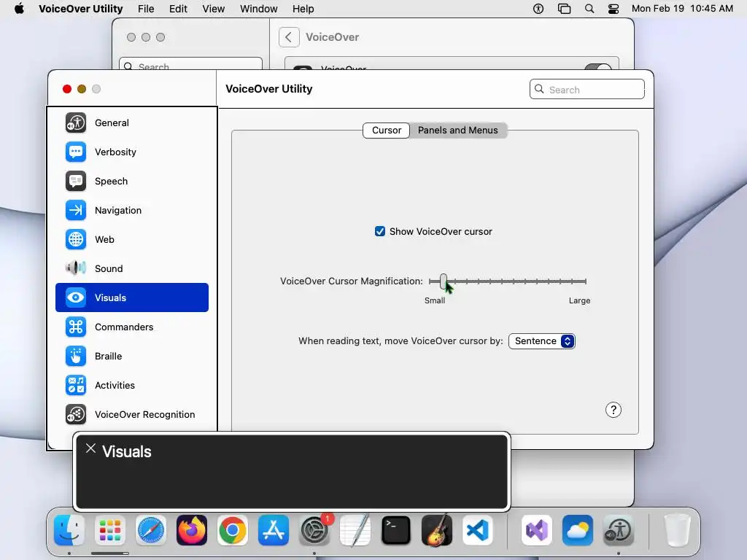Image resolution: width=747 pixels, height=560 pixels.
Task: Click the "Small" slider label
Action: (x=435, y=300)
